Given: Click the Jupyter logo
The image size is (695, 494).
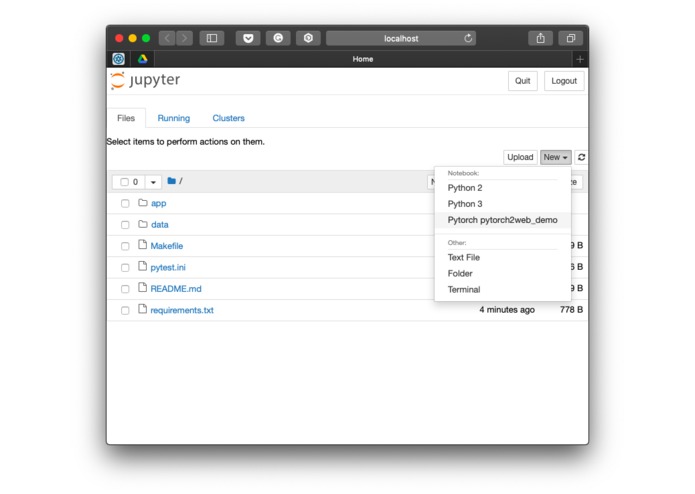Looking at the screenshot, I should tap(145, 81).
